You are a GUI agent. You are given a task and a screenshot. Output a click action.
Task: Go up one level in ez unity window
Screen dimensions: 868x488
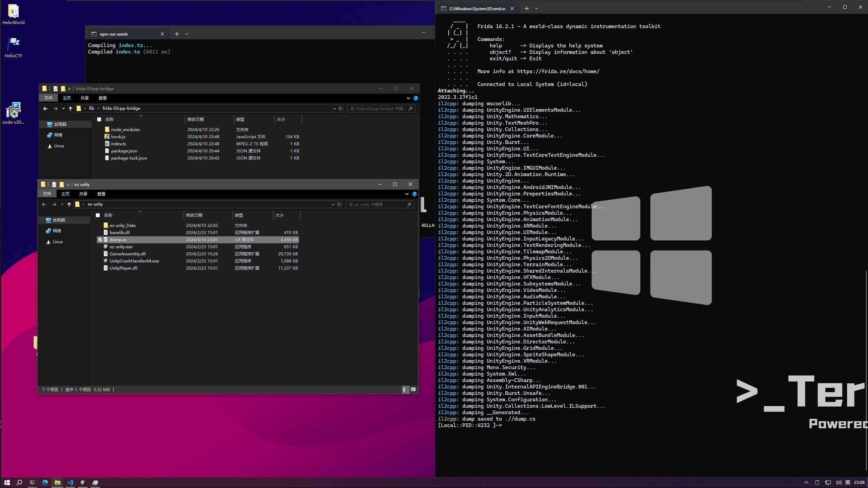click(x=69, y=205)
